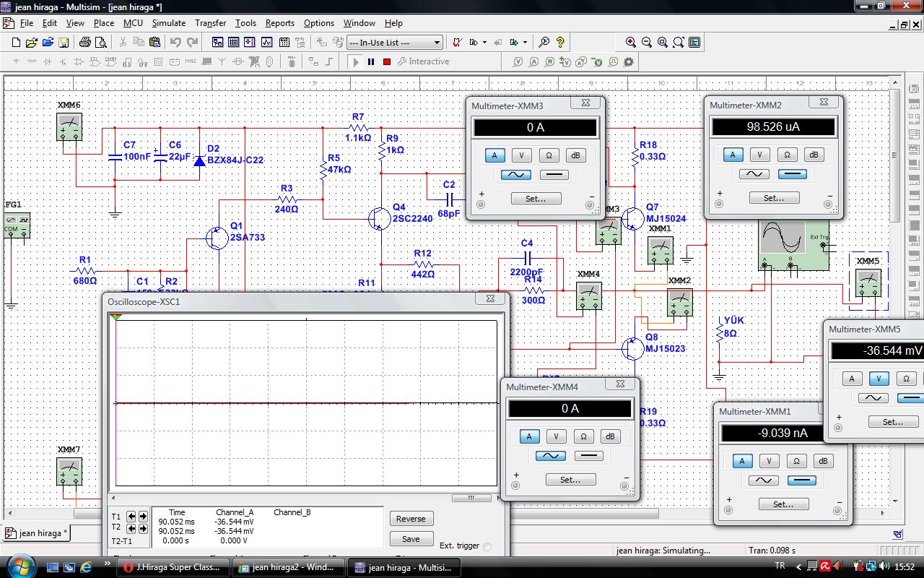Enable DC signal mode on Multimeter-XMM4

tap(588, 456)
